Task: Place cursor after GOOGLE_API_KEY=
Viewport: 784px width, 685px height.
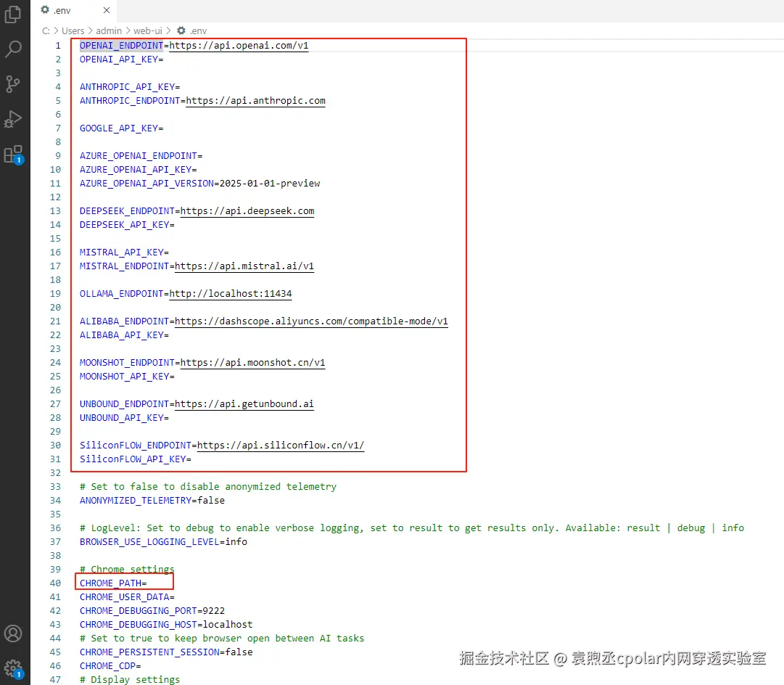Action: pyautogui.click(x=164, y=128)
